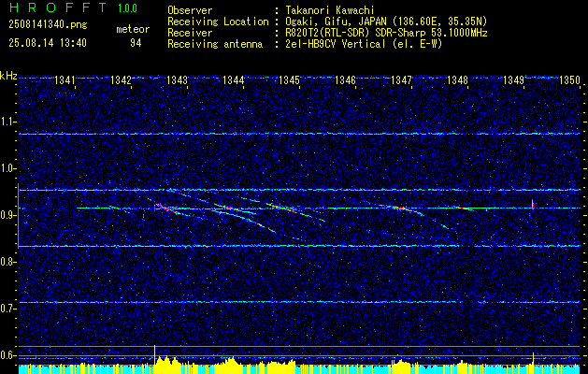The image size is (588, 374).
Task: Click the 1342 time marker
Action: click(x=121, y=80)
